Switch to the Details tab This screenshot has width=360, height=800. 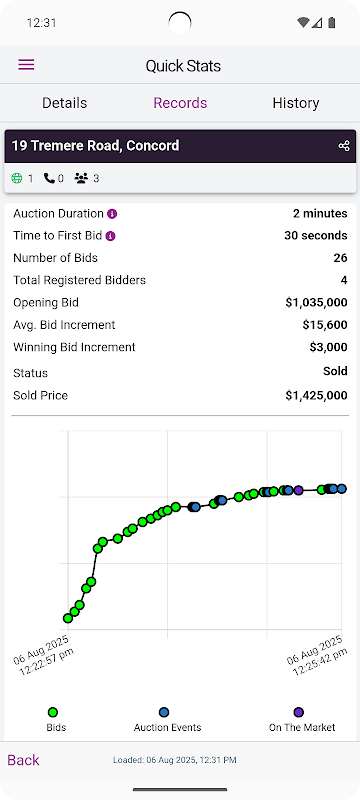pos(64,103)
